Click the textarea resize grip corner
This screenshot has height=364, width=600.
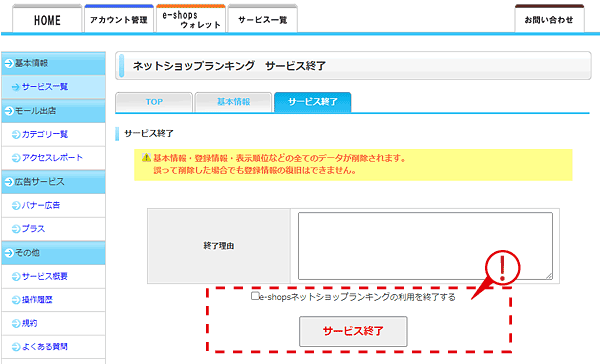pos(549,276)
